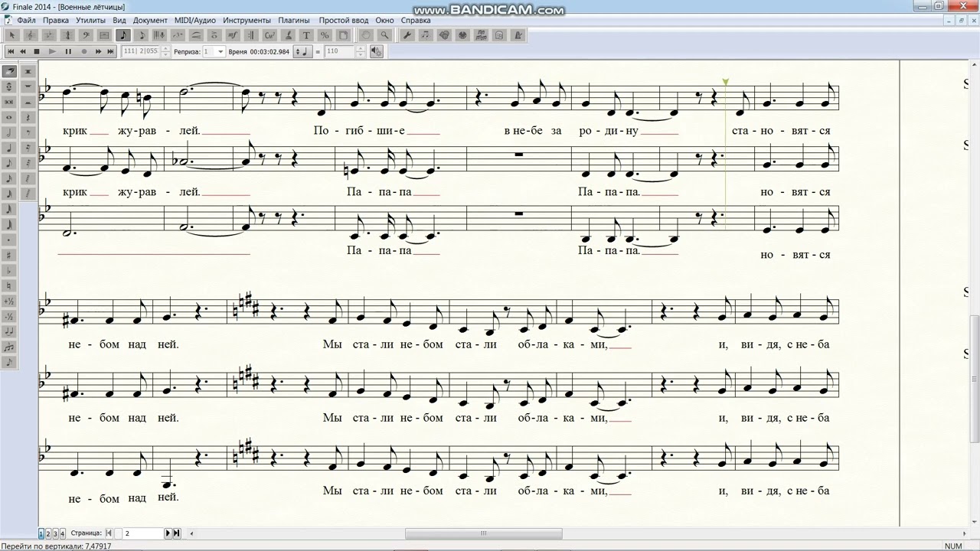Select the half step up tool
Viewport: 980px width, 551px height.
pos(9,302)
